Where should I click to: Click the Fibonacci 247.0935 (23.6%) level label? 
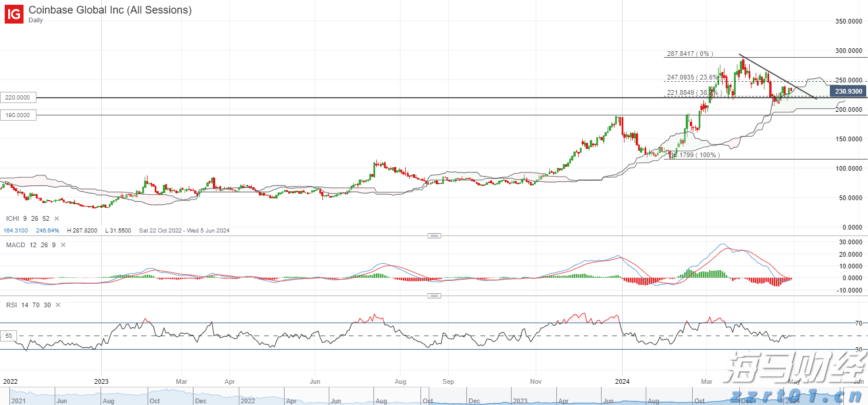pos(692,77)
